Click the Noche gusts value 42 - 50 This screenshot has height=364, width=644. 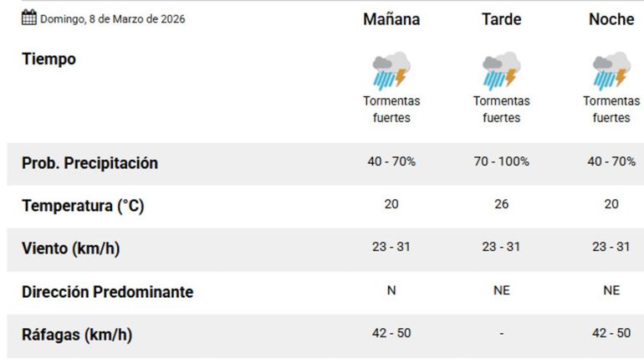[x=611, y=333]
